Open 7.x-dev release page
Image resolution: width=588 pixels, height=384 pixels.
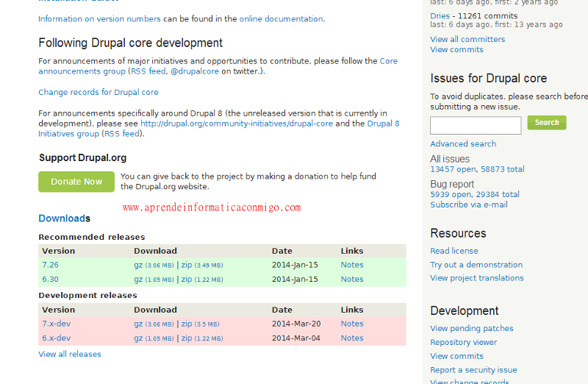tap(57, 324)
